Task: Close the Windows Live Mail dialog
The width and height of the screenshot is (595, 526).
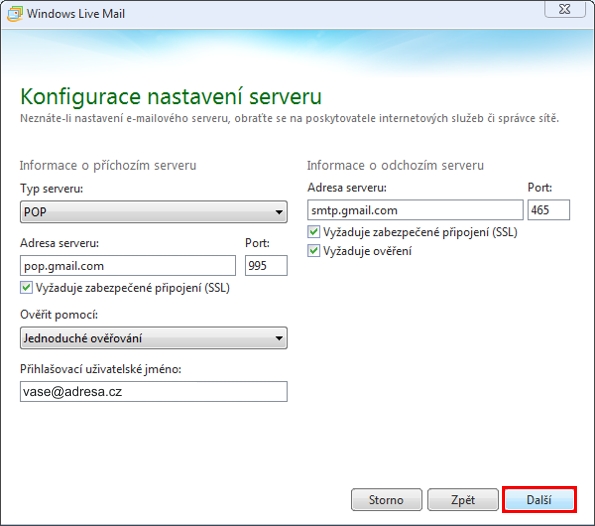Action: [565, 9]
